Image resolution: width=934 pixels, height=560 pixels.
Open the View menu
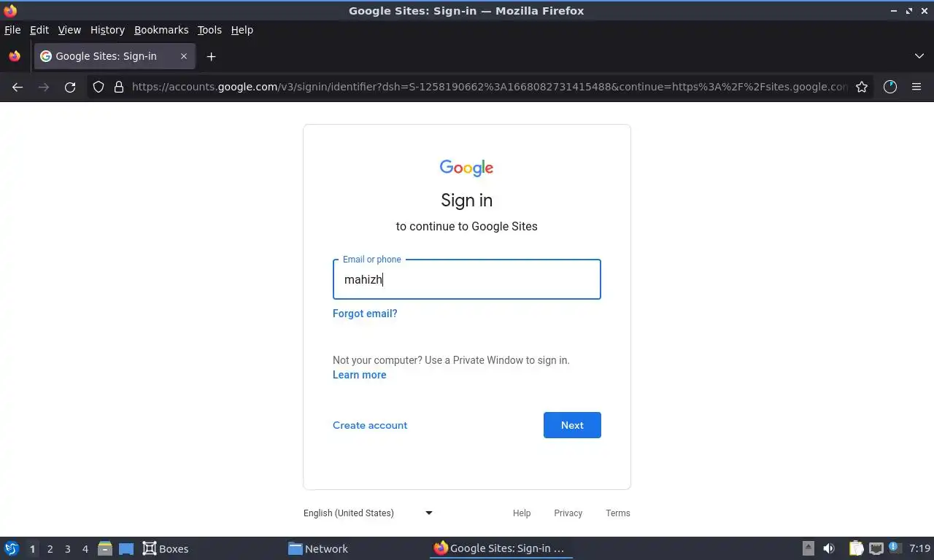[x=69, y=30]
